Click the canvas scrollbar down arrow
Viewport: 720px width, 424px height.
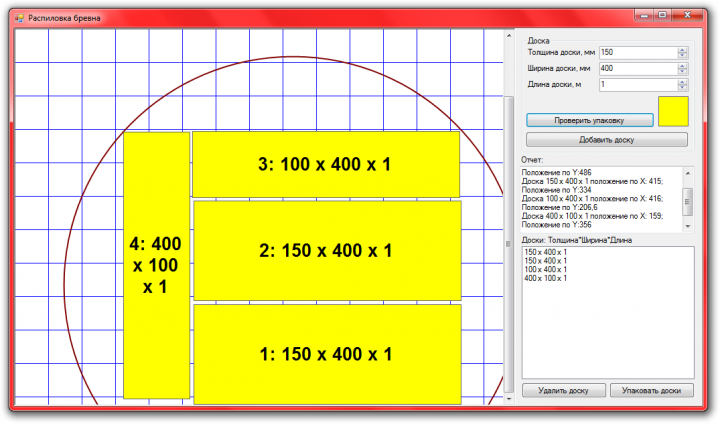click(x=509, y=399)
